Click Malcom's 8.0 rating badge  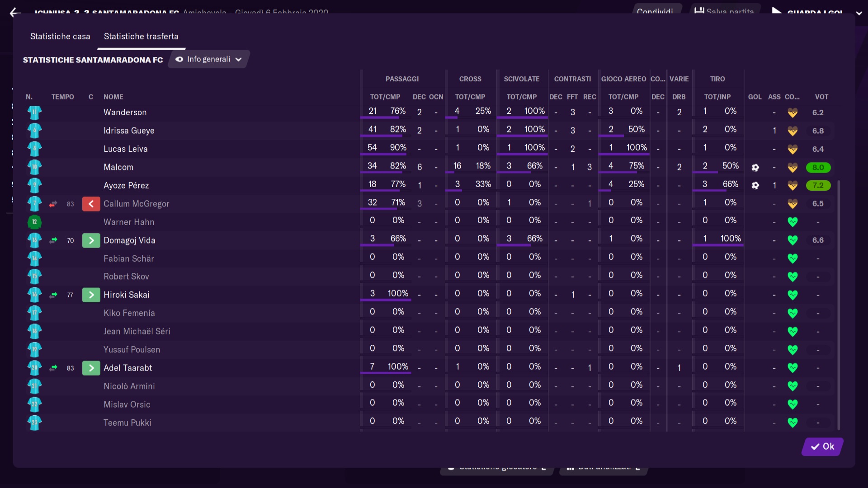818,168
